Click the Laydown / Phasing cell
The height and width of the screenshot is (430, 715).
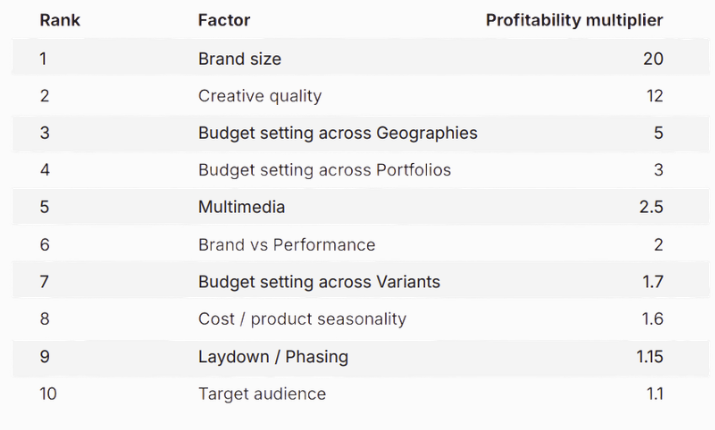[x=273, y=356]
